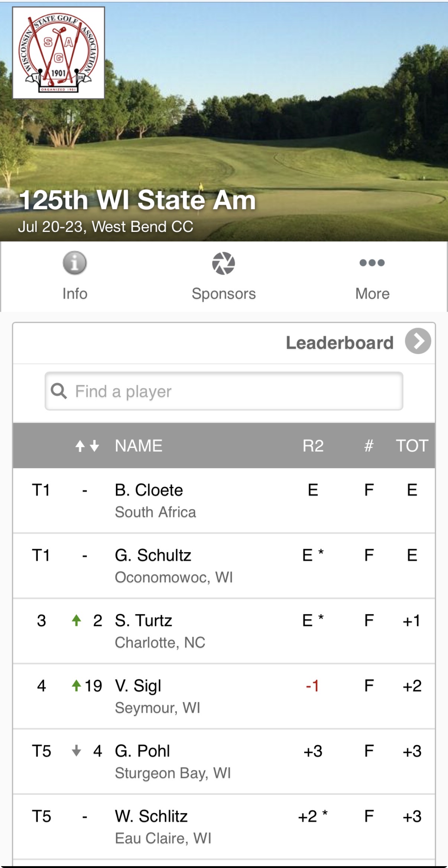
Task: Click the Leaderboard arrow chevron icon
Action: point(418,341)
